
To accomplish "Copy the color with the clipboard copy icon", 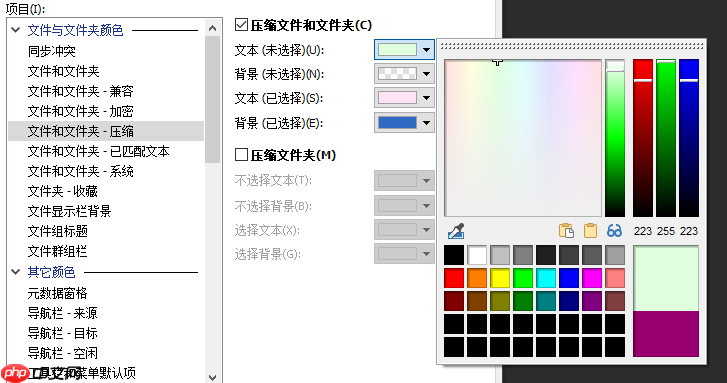I will coord(566,230).
